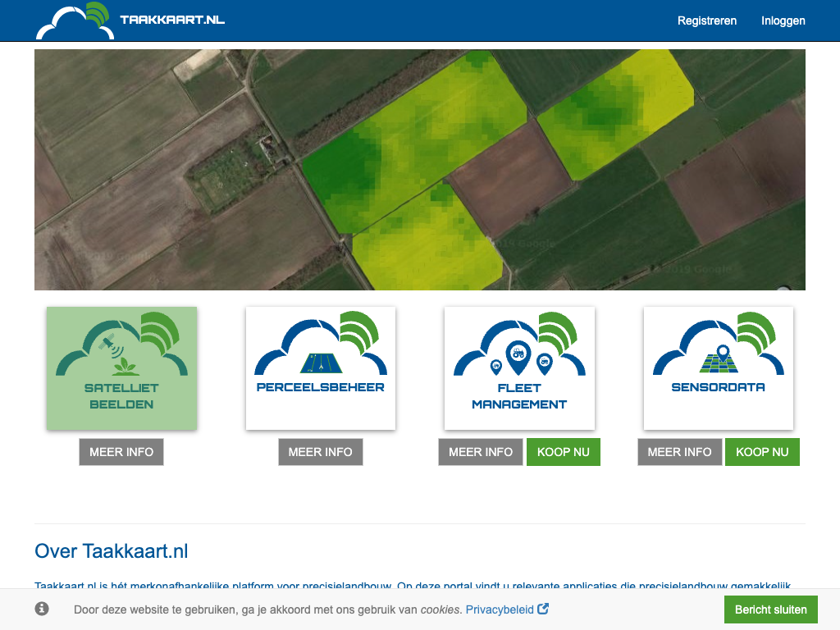Select the Sensordata tile
Image resolution: width=840 pixels, height=630 pixels.
pos(719,368)
